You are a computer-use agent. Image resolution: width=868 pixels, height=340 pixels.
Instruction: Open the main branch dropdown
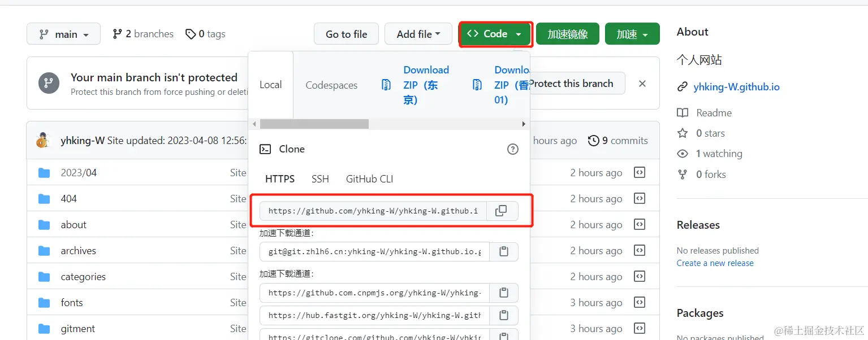point(63,34)
